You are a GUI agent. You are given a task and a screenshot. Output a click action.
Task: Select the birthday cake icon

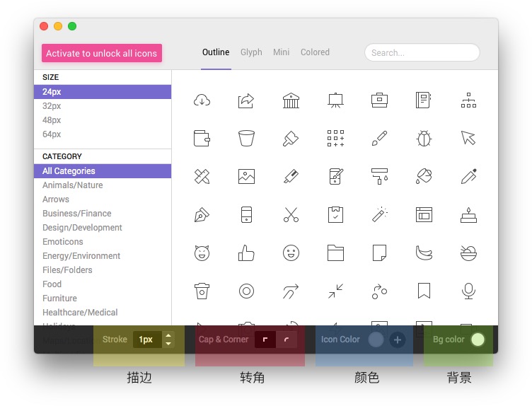468,215
